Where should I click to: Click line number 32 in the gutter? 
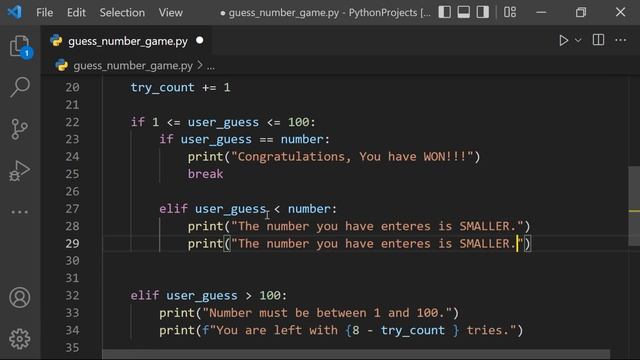click(72, 295)
